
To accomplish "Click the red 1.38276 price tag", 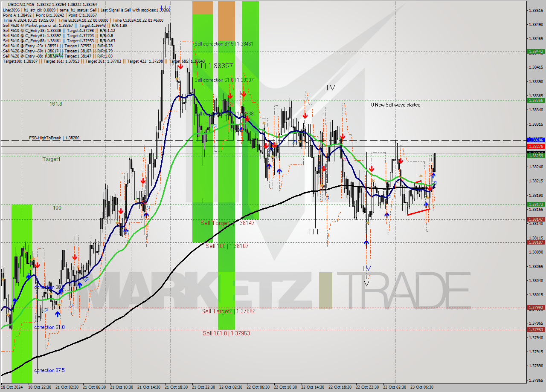I will 536,146.
